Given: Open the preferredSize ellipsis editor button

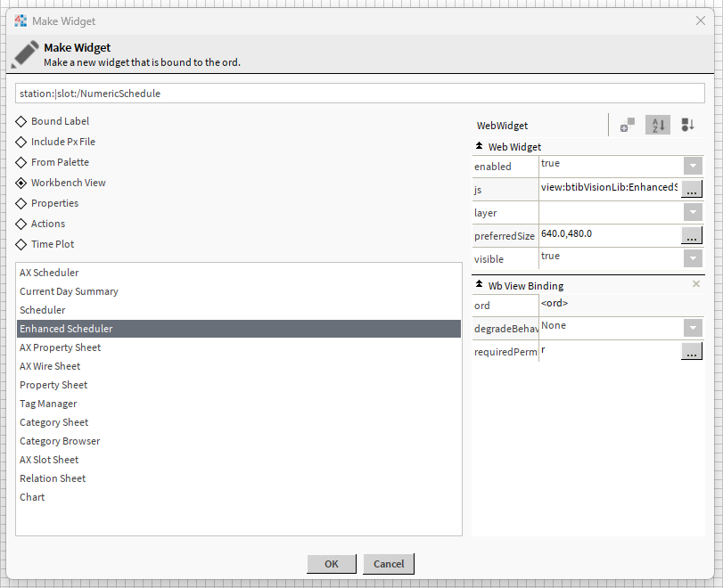Looking at the screenshot, I should tap(692, 235).
